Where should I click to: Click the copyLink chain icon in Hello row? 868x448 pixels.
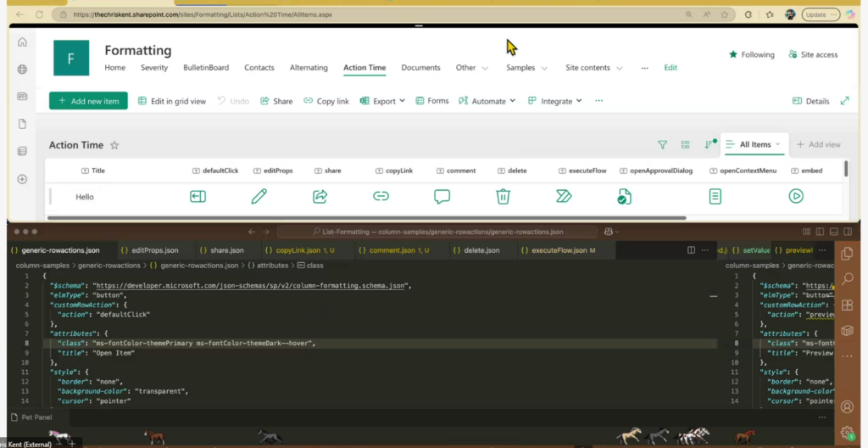tap(381, 196)
